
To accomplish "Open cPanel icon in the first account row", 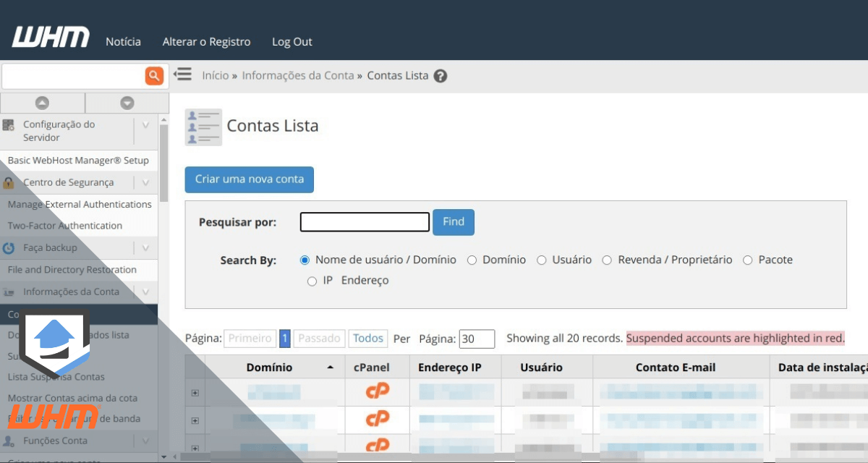I will point(377,391).
